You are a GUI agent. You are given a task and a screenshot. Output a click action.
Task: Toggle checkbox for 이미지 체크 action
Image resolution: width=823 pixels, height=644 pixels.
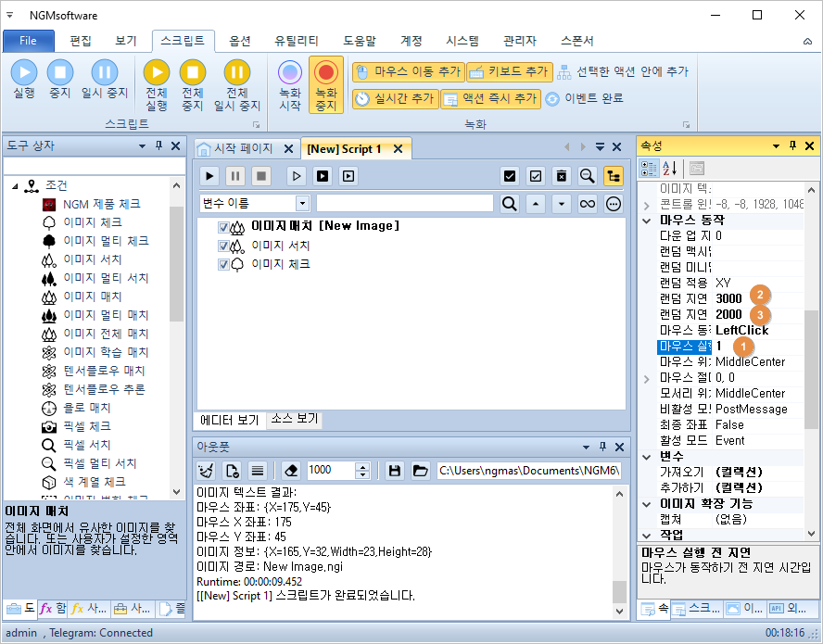click(223, 264)
